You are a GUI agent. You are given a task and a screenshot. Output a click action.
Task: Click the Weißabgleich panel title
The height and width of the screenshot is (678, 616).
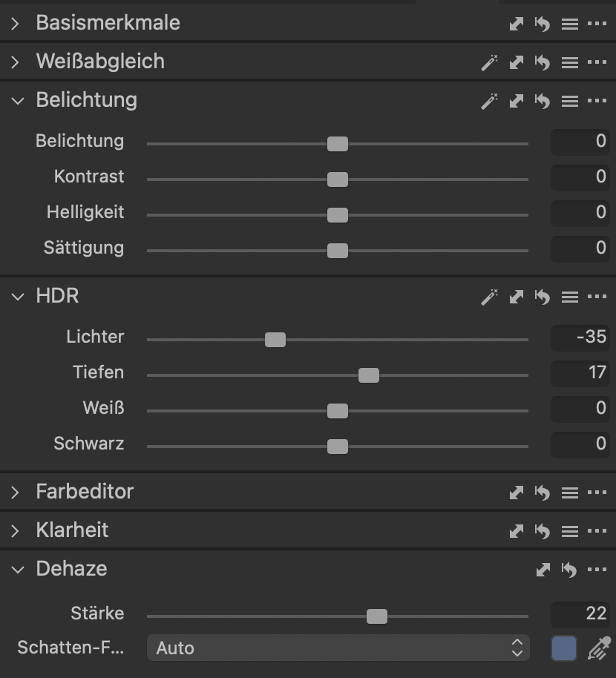click(x=100, y=62)
